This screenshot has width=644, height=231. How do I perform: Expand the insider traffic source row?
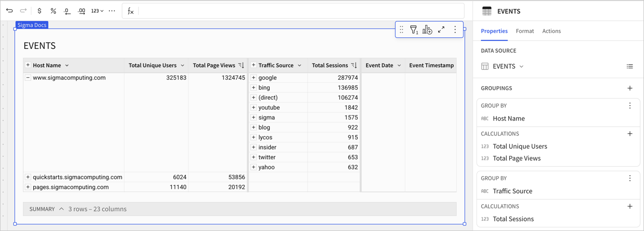(253, 147)
